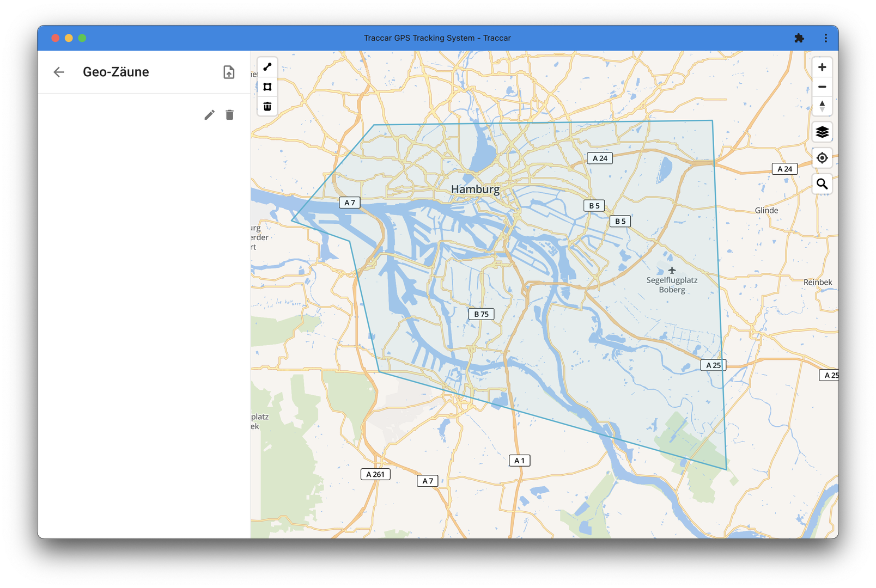This screenshot has width=876, height=588.
Task: Zoom in on the map
Action: tap(822, 67)
